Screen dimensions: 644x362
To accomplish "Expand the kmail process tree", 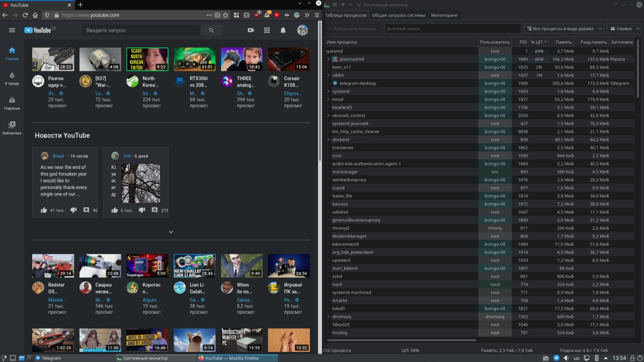I will tap(328, 100).
